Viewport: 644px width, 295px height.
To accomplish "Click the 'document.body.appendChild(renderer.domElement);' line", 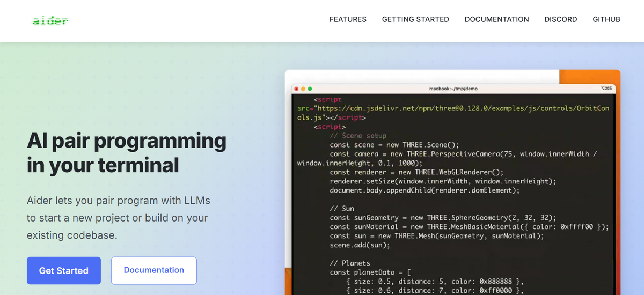I will pos(425,190).
